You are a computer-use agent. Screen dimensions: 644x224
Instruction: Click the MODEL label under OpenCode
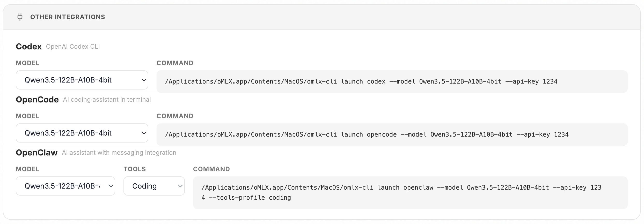[x=28, y=116]
